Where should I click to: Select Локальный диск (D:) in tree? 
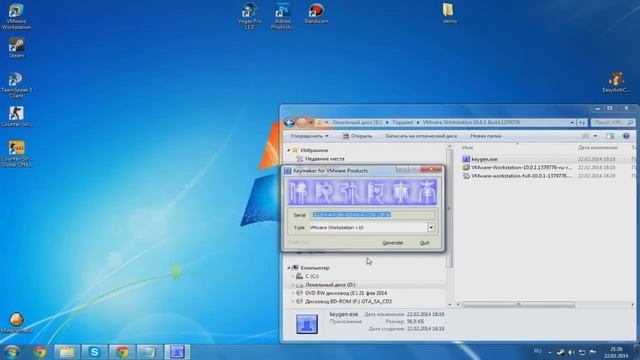pos(326,285)
